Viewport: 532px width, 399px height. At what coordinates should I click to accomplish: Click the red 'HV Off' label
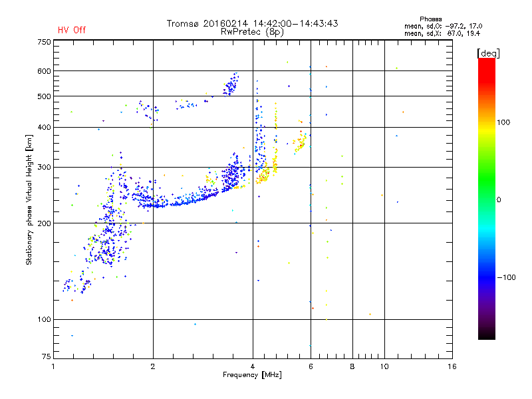point(72,30)
